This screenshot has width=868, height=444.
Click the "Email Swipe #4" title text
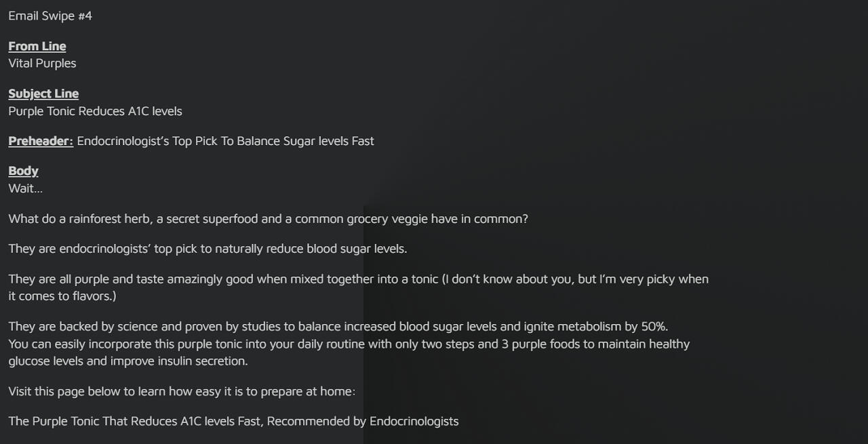point(50,16)
